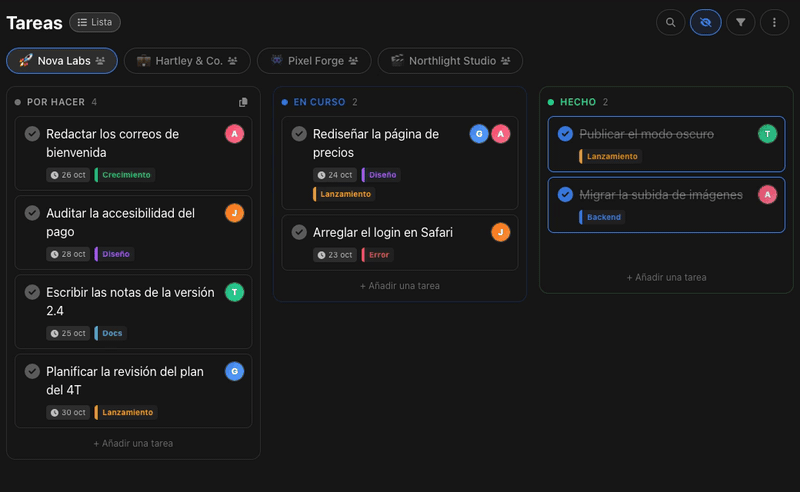Click the 30 oct due date chip
The height and width of the screenshot is (492, 800).
point(68,412)
